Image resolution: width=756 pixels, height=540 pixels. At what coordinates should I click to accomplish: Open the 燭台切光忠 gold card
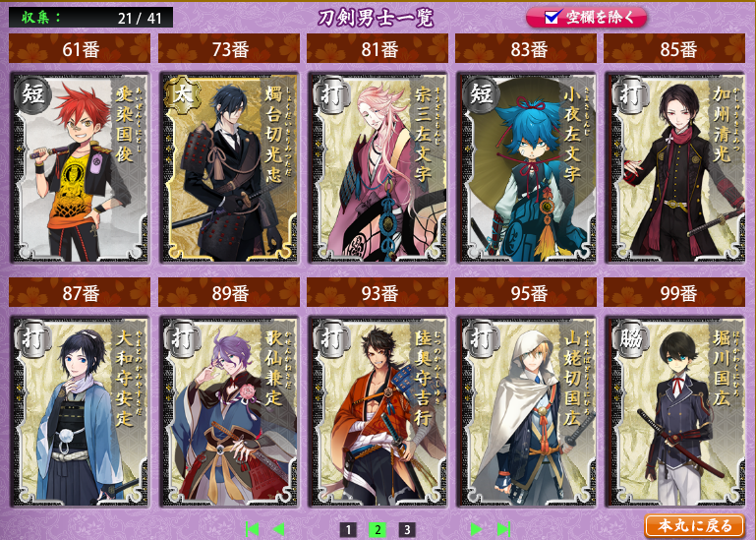(229, 167)
